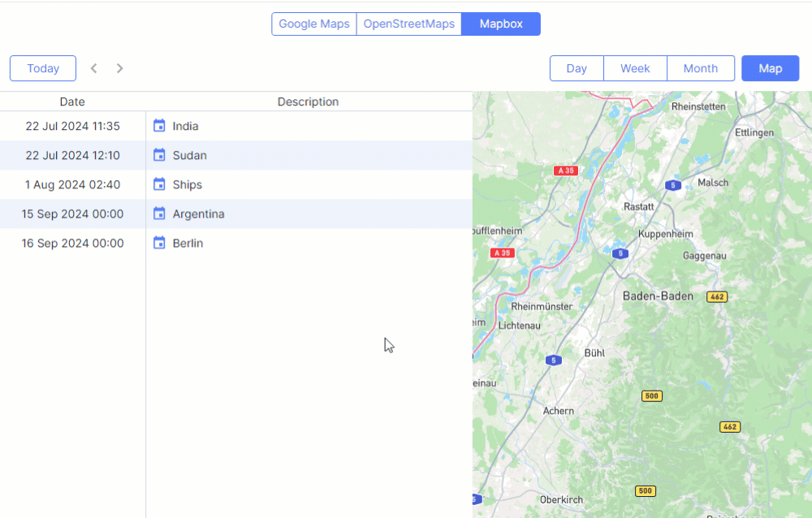Viewport: 812px width, 518px height.
Task: Click Rheinstetten label on the map
Action: (x=698, y=106)
